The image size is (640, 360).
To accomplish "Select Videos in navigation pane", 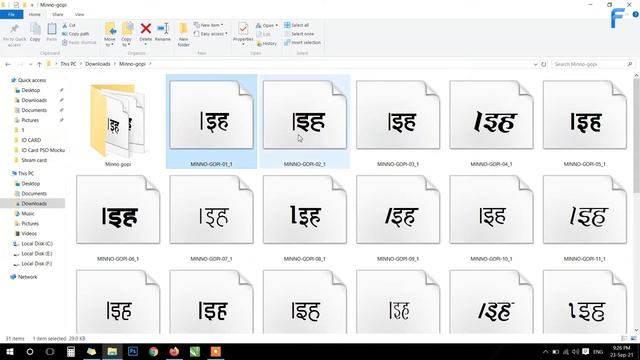I will (x=29, y=233).
